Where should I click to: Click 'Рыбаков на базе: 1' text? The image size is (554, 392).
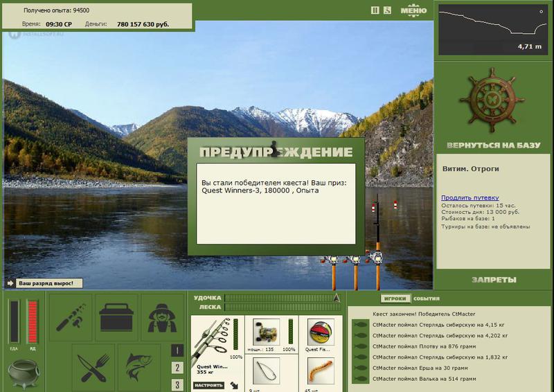(x=468, y=219)
